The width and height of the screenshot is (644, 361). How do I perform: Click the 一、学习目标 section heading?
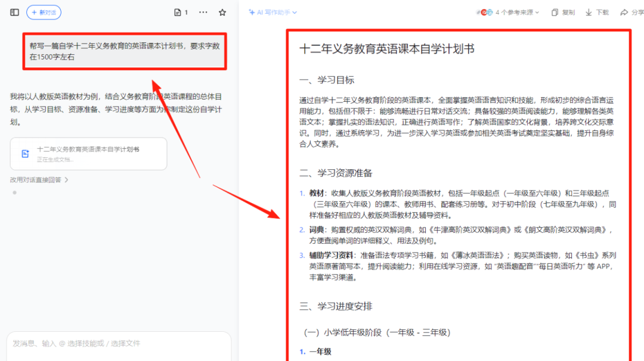click(326, 80)
